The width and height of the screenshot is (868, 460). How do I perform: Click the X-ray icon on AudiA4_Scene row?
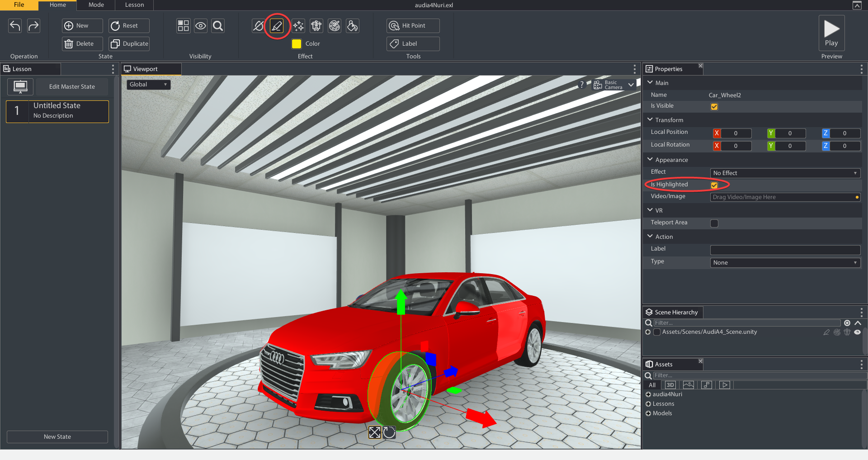coord(847,332)
